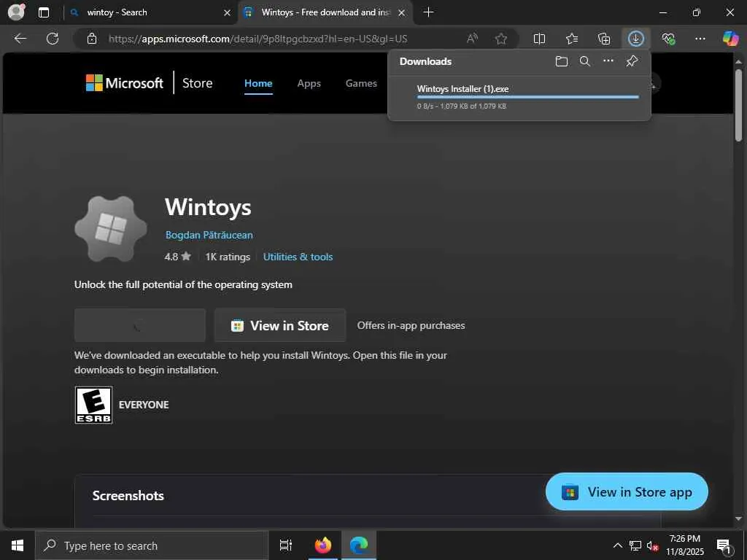Image resolution: width=747 pixels, height=560 pixels.
Task: Refresh the current page
Action: click(53, 39)
